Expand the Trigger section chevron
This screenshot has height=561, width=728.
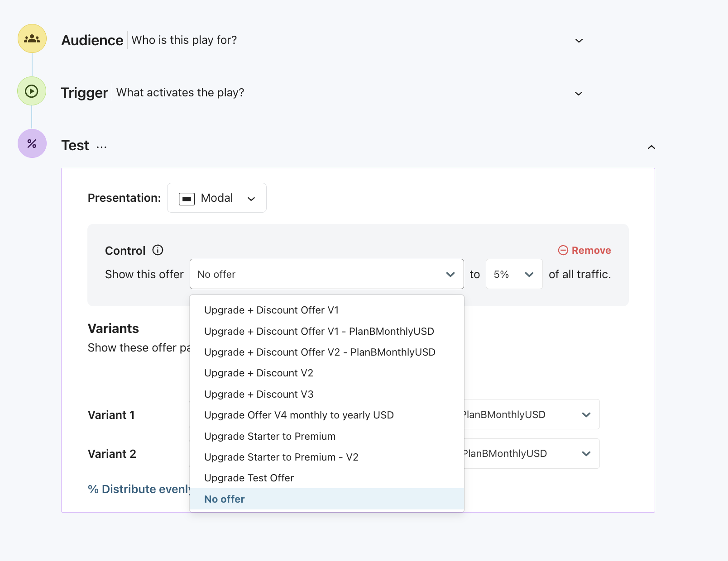tap(579, 94)
